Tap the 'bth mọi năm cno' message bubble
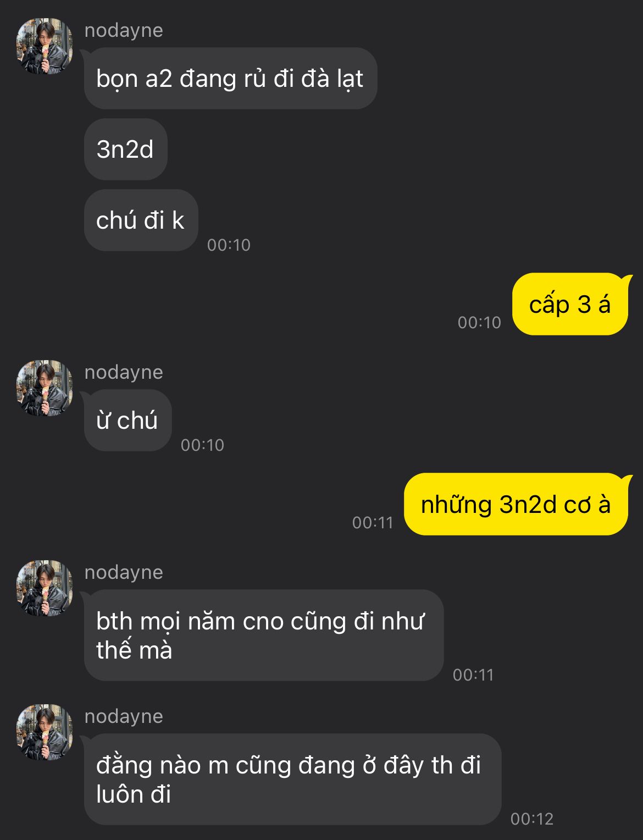 (264, 635)
